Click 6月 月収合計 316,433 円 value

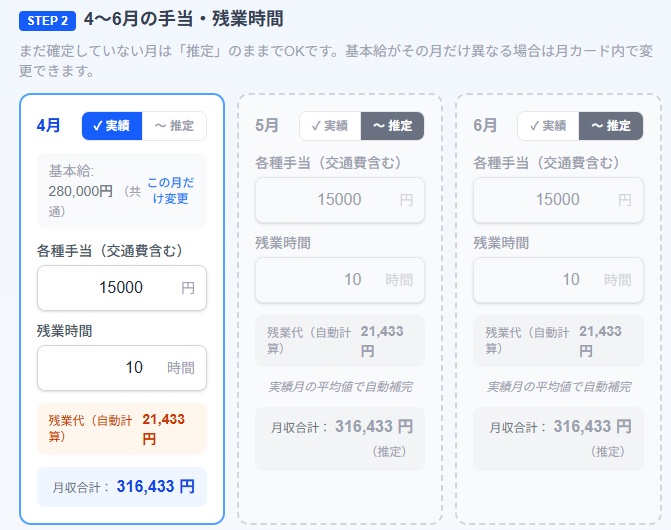[x=593, y=426]
